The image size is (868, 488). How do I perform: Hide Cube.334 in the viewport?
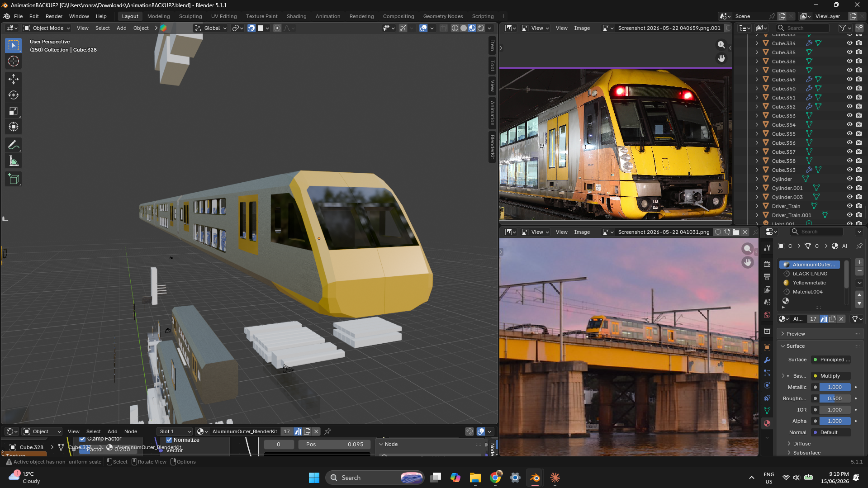849,43
